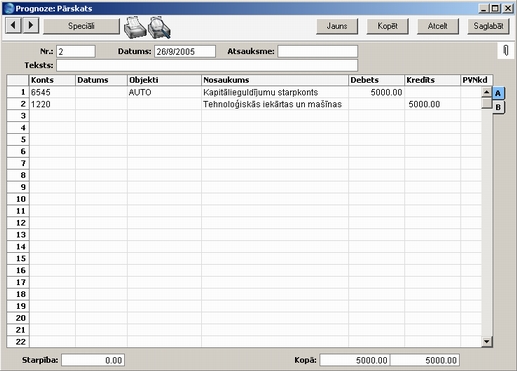Select account cell 1220
This screenshot has width=517, height=371.
(x=52, y=104)
